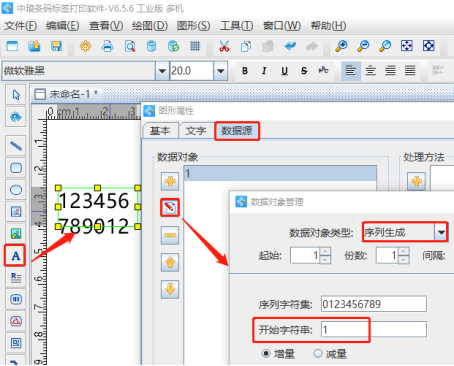
Task: Select the ellipse drawing tool
Action: pyautogui.click(x=16, y=190)
